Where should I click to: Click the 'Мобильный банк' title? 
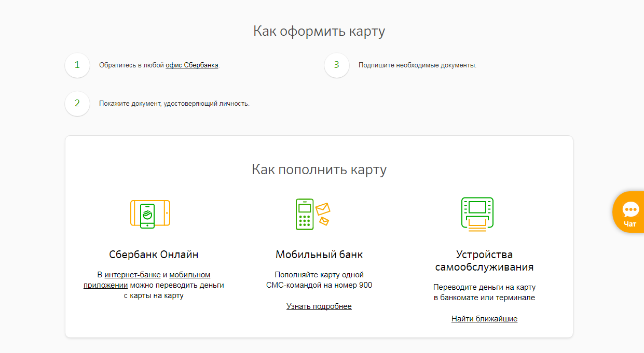319,255
